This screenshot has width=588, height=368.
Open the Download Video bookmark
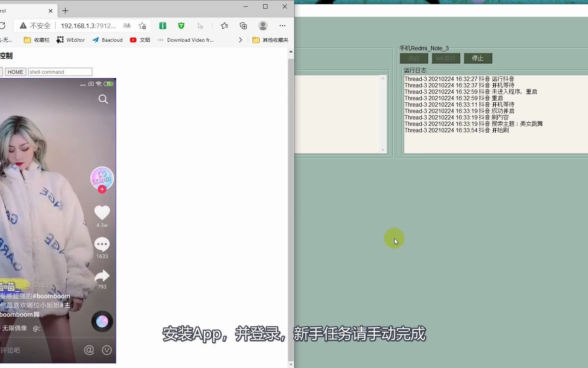pyautogui.click(x=186, y=40)
